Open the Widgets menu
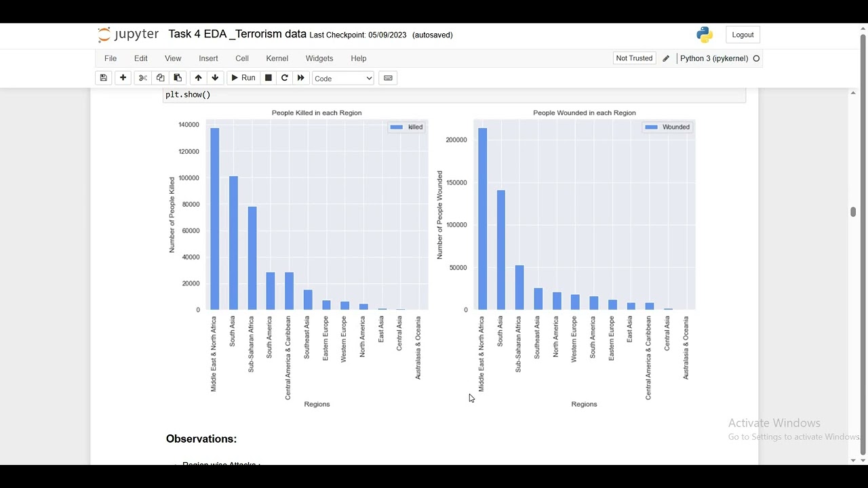The height and width of the screenshot is (488, 868). [319, 58]
